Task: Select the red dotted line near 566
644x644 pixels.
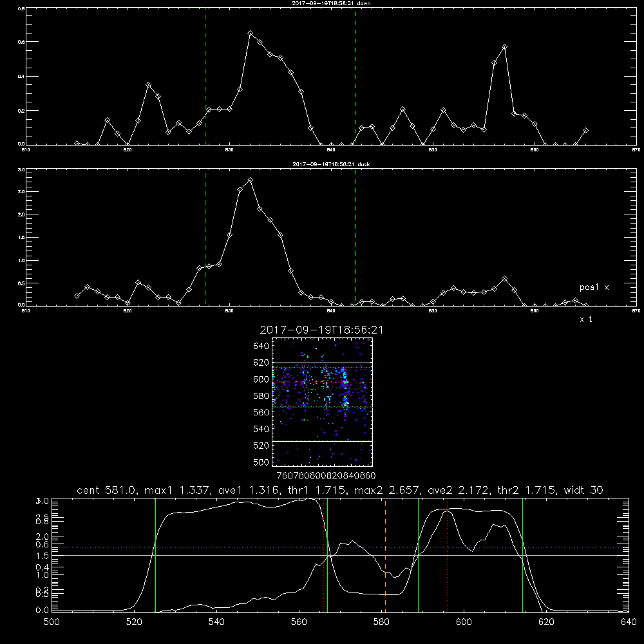Action: [x=324, y=555]
